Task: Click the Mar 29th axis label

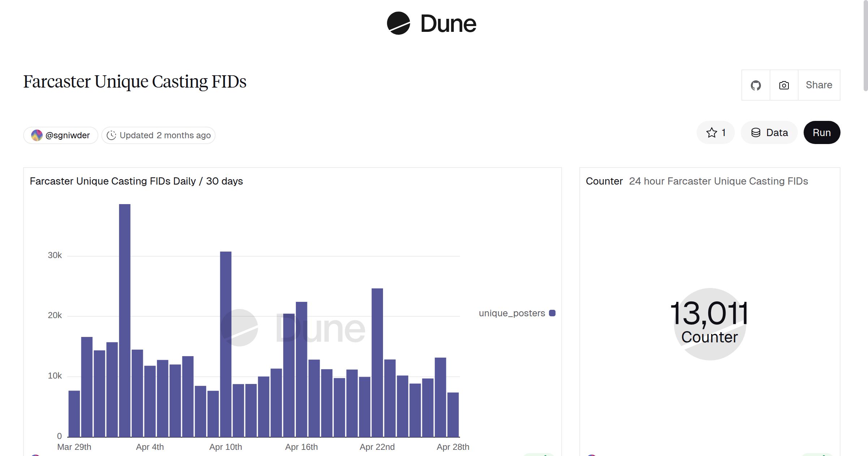Action: point(74,447)
